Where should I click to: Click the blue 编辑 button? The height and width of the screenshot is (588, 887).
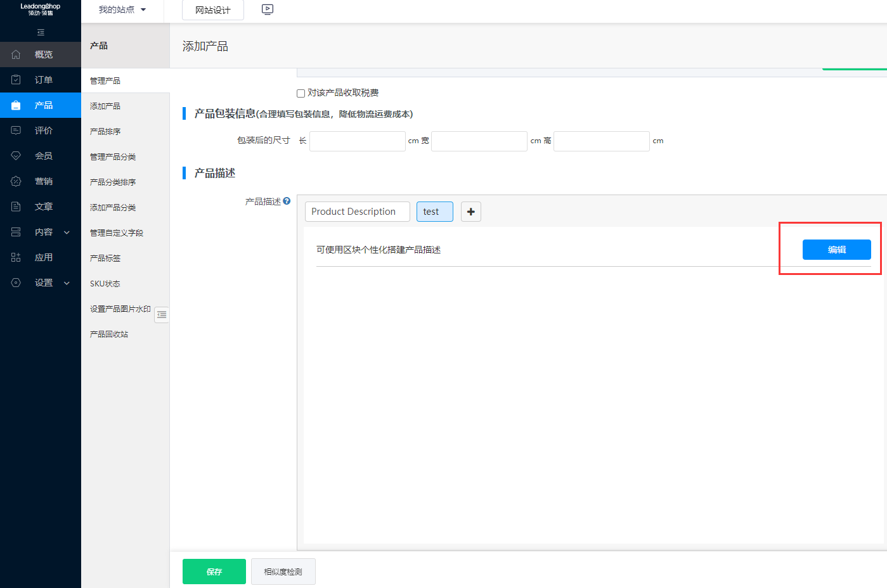836,250
